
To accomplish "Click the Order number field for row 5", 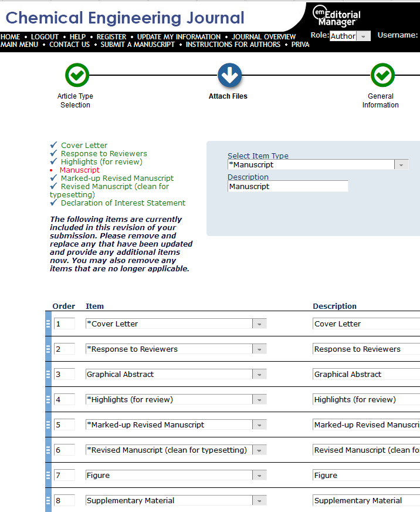I will tap(64, 425).
